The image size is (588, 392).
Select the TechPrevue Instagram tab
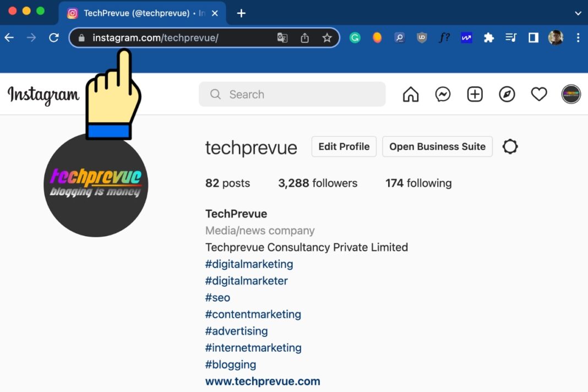[x=138, y=12]
